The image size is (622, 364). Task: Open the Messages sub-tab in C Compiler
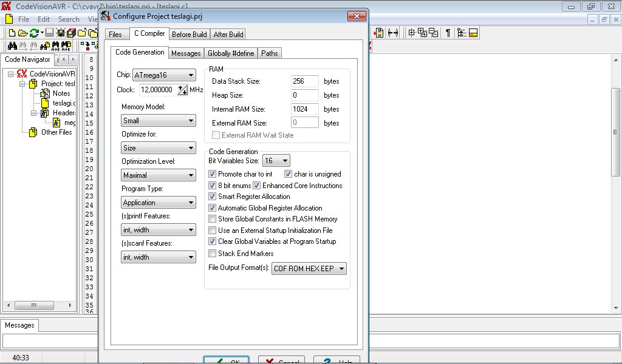[x=186, y=53]
